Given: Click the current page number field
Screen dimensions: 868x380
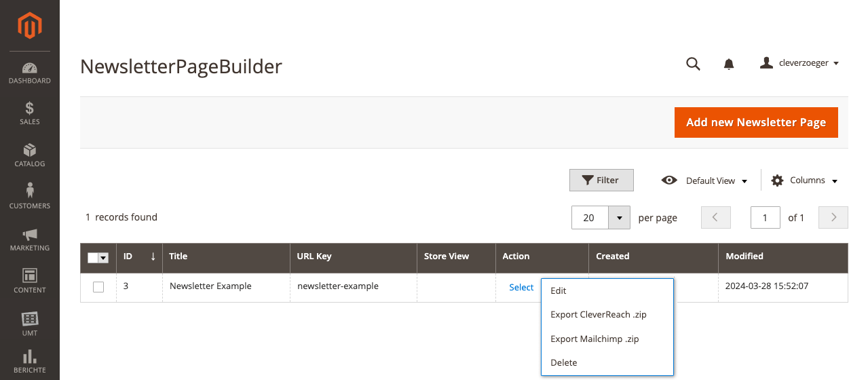Looking at the screenshot, I should [x=766, y=218].
